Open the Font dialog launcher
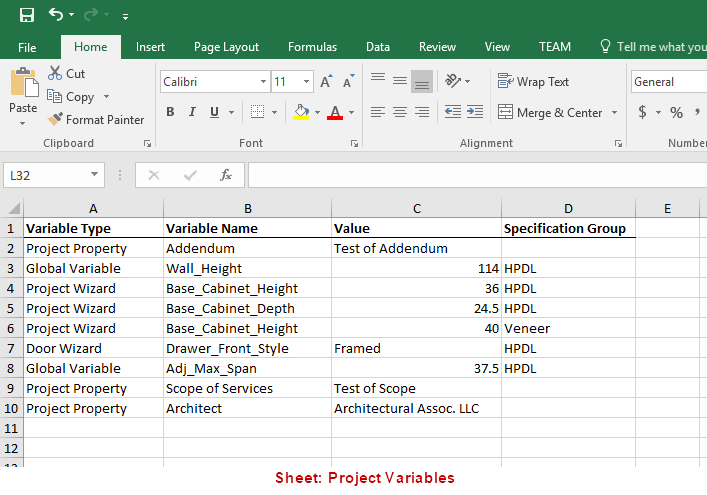707x495 pixels. [354, 143]
